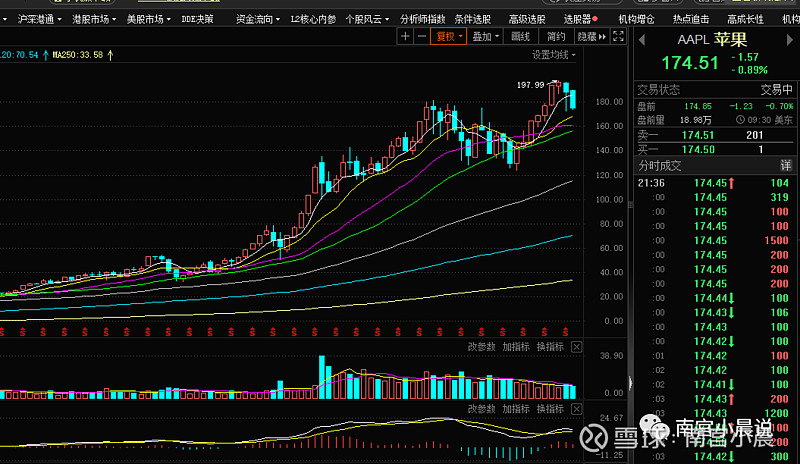This screenshot has height=464, width=800.
Task: Open 高级选股 menu item
Action: [527, 19]
